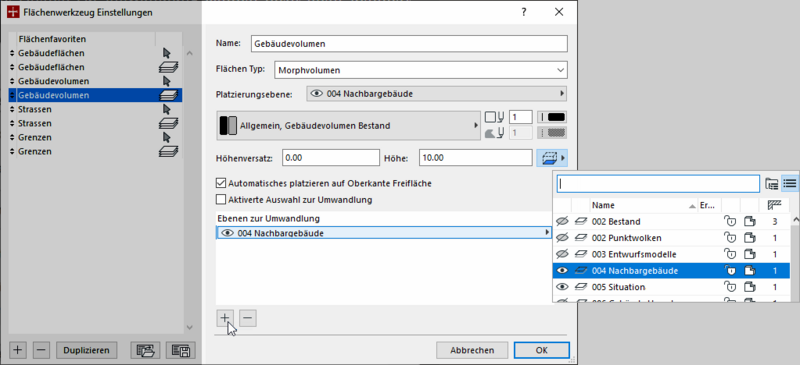This screenshot has width=800, height=365.
Task: Click the Höhenversatz field showing 0.00
Action: coord(331,158)
